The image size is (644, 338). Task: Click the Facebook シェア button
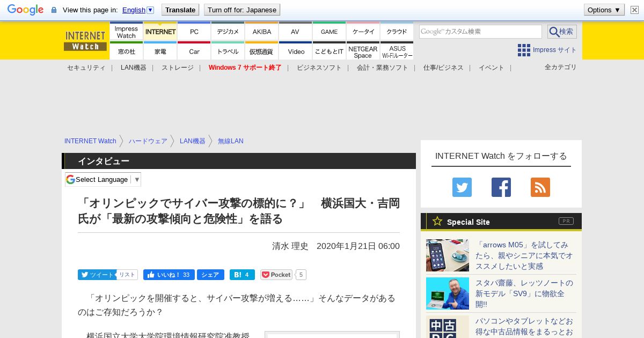tap(210, 275)
